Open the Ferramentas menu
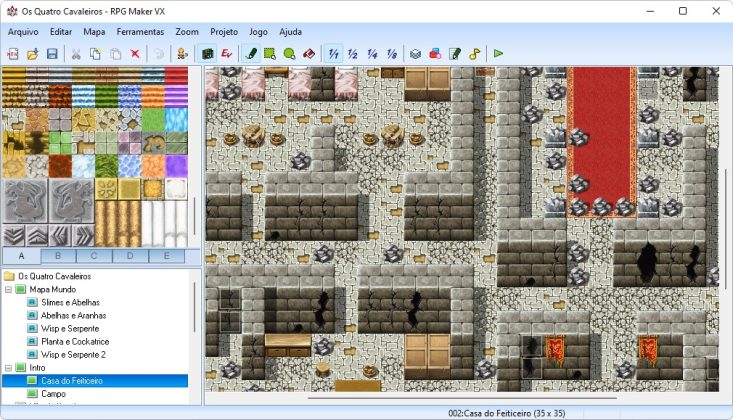This screenshot has width=733, height=420. click(x=140, y=32)
